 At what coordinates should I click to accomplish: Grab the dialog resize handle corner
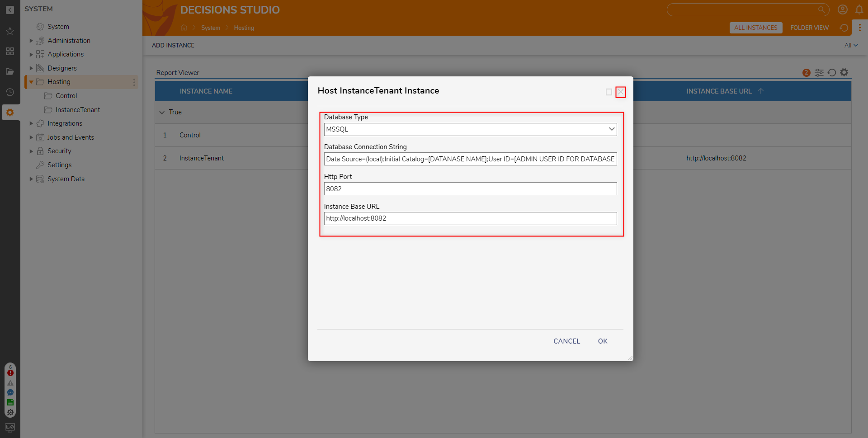click(x=630, y=358)
